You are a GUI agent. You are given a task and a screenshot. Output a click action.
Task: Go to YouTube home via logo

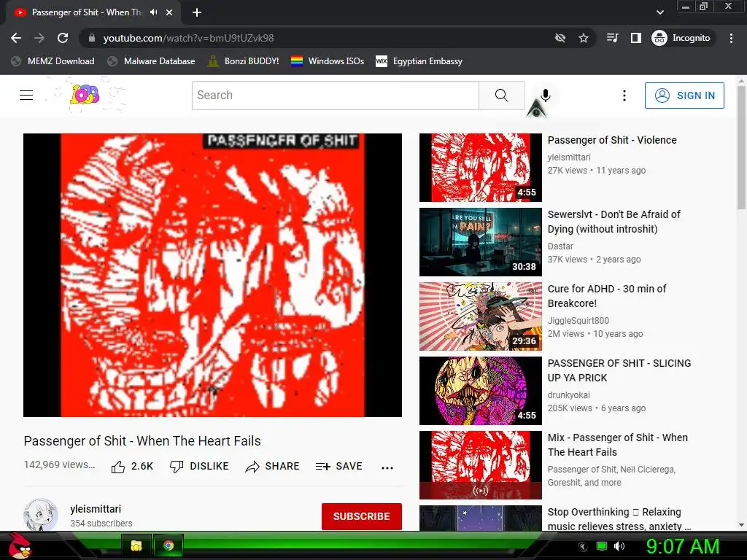[85, 94]
